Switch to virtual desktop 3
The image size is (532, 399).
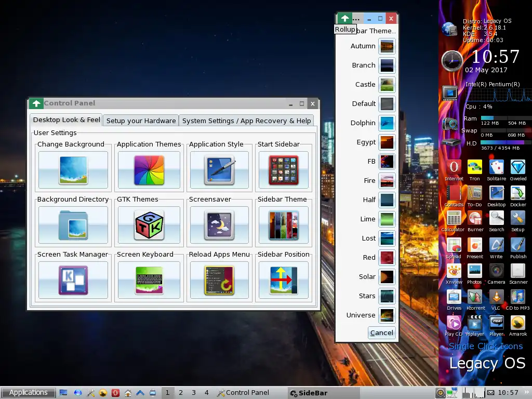pyautogui.click(x=194, y=393)
